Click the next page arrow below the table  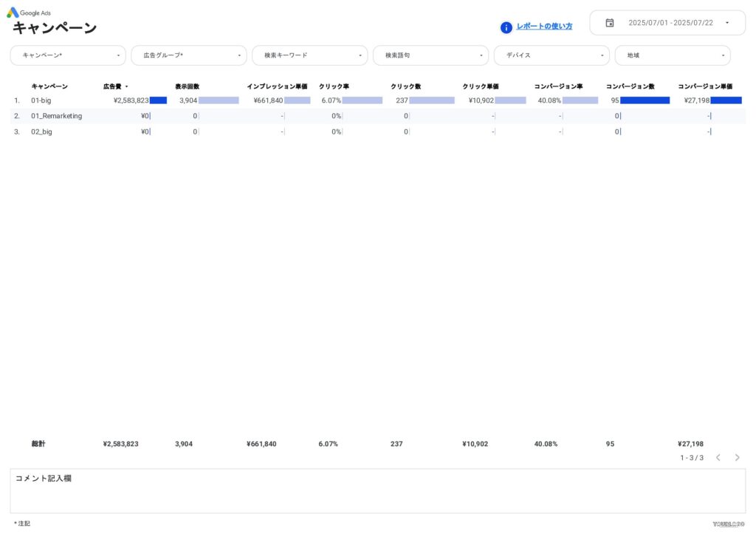(x=737, y=457)
